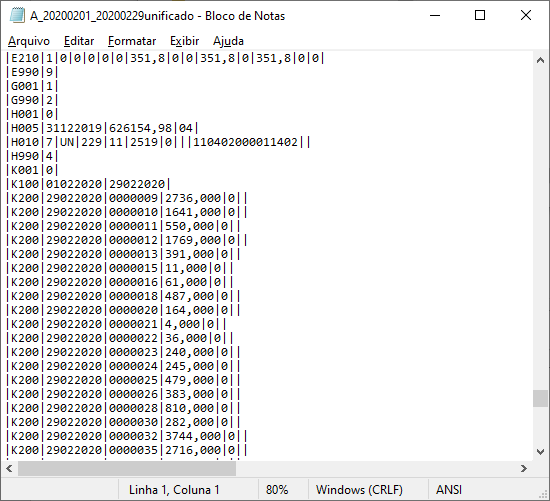Close the Bloco de Notas window

[x=525, y=15]
